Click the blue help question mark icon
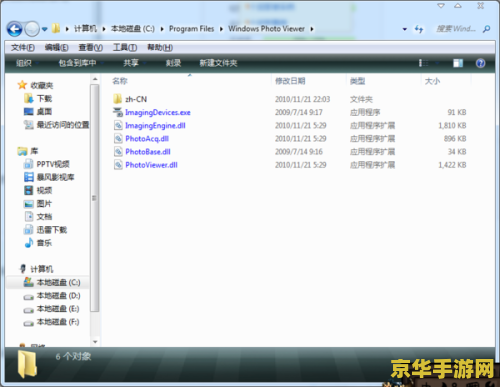500x387 pixels. 480,63
